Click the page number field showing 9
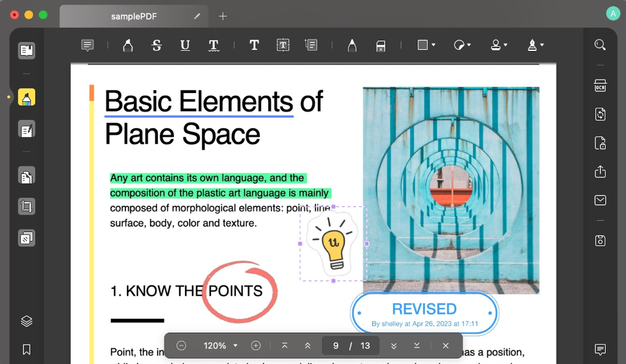 336,346
